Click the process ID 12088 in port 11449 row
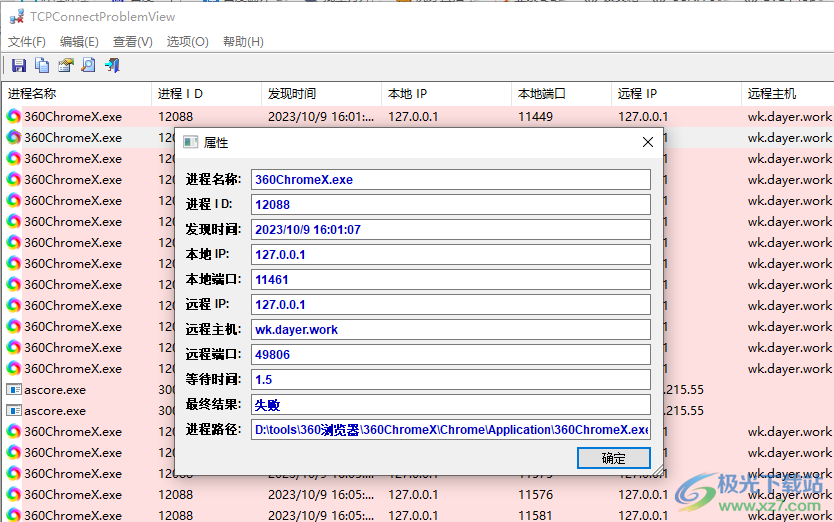 click(x=176, y=117)
